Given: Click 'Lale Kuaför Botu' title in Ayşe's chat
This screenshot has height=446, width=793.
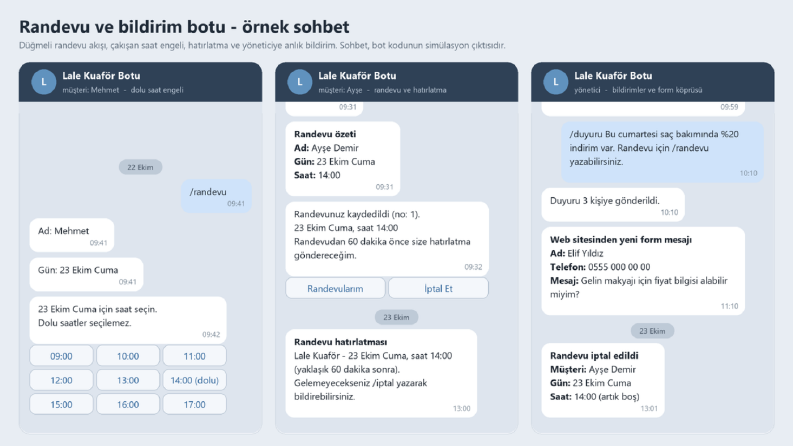Looking at the screenshot, I should tap(357, 76).
